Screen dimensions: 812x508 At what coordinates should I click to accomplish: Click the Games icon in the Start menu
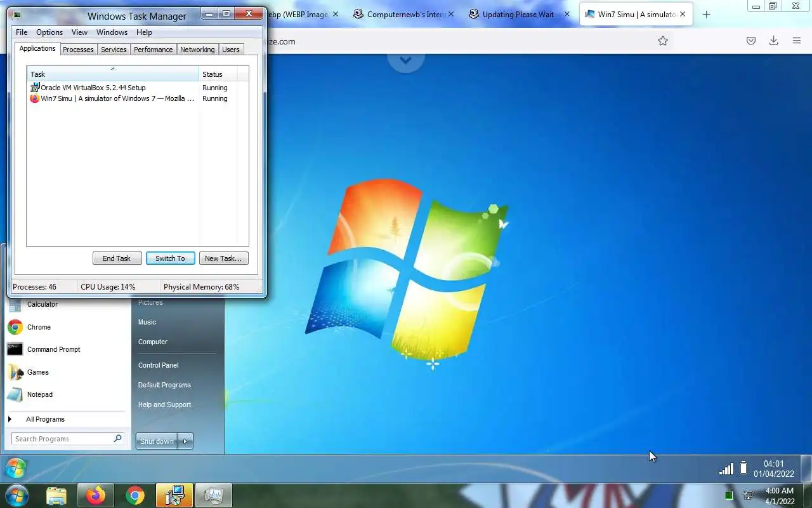pos(15,372)
